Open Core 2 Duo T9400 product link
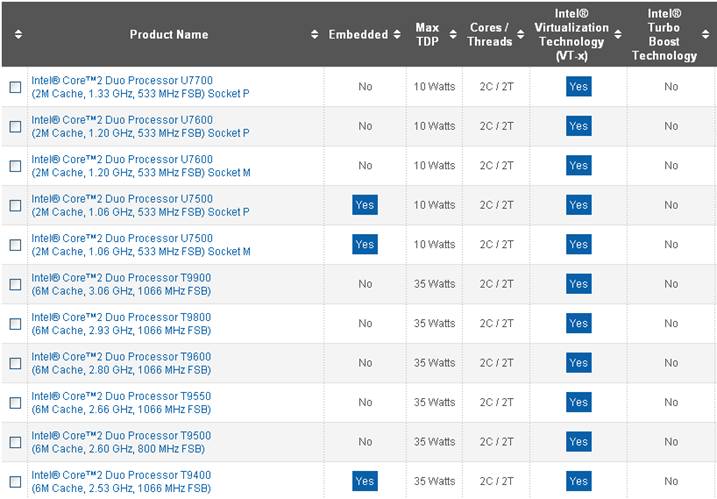 coord(121,482)
